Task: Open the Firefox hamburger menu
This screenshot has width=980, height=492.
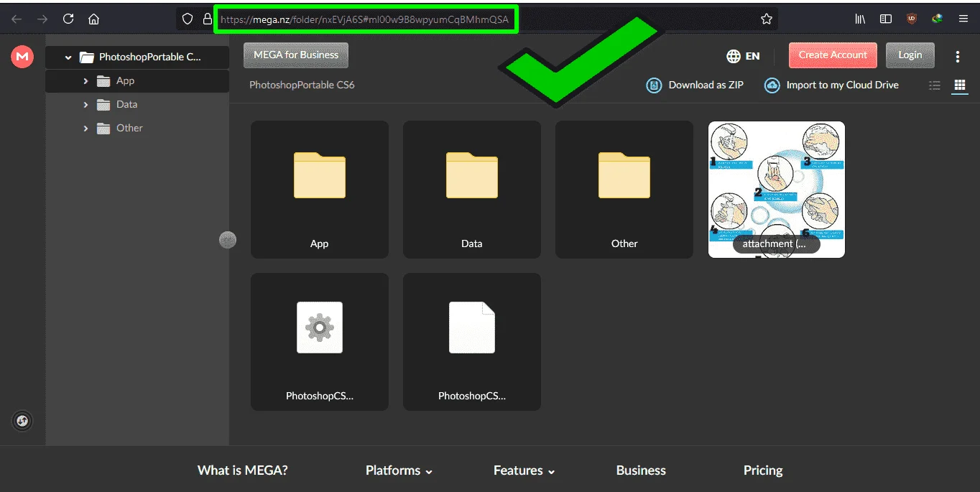Action: [x=963, y=19]
